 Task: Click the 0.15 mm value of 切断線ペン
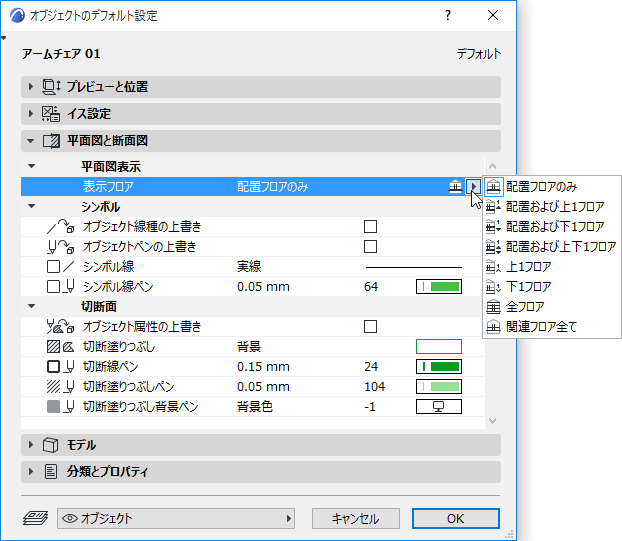coord(263,366)
